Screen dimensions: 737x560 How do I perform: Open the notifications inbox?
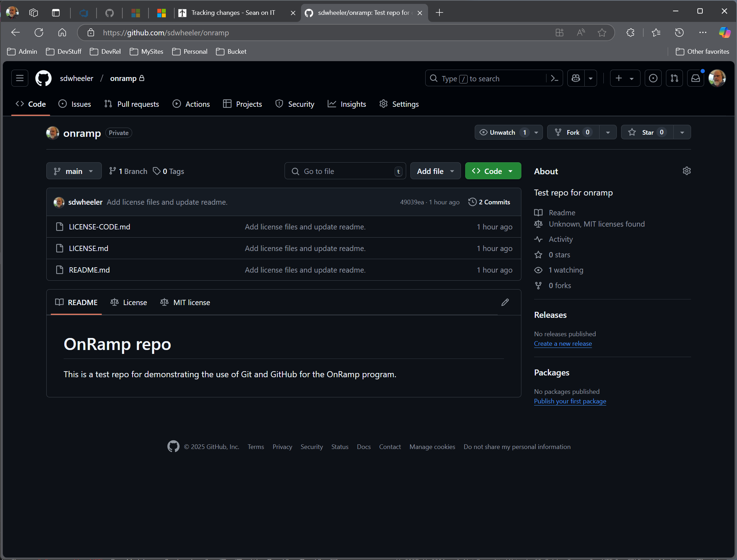click(x=696, y=78)
